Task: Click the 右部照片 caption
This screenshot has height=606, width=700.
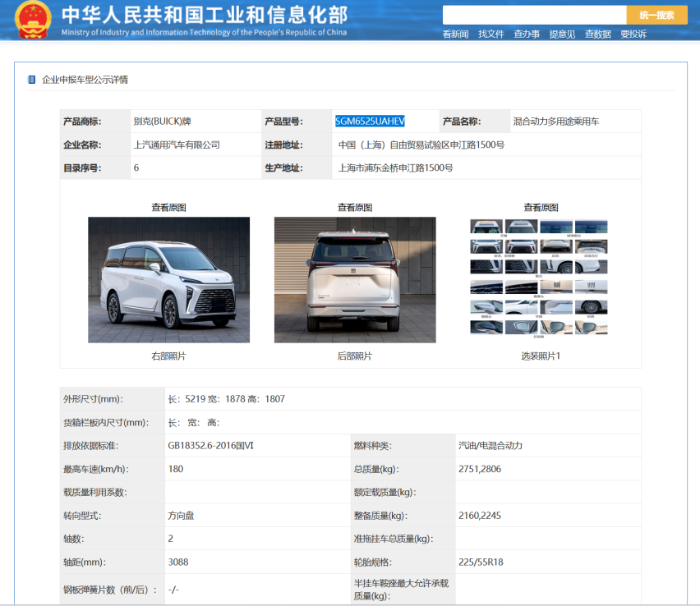Action: [x=168, y=356]
